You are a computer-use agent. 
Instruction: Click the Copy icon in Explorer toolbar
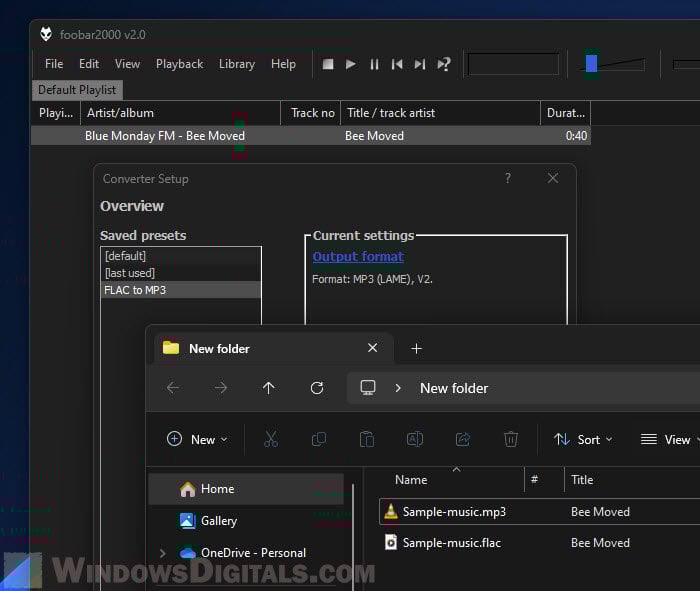[319, 439]
